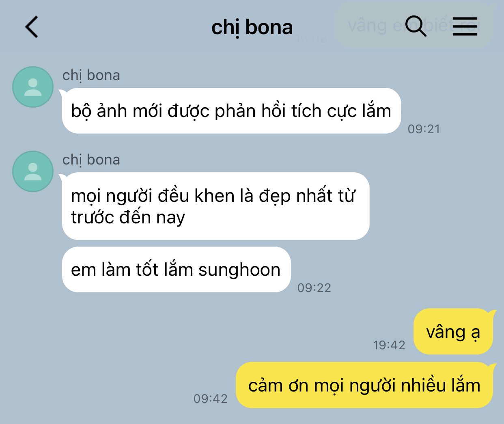504x424 pixels.
Task: Tap the faded 16:08 timestamp in header
Action: 311,39
